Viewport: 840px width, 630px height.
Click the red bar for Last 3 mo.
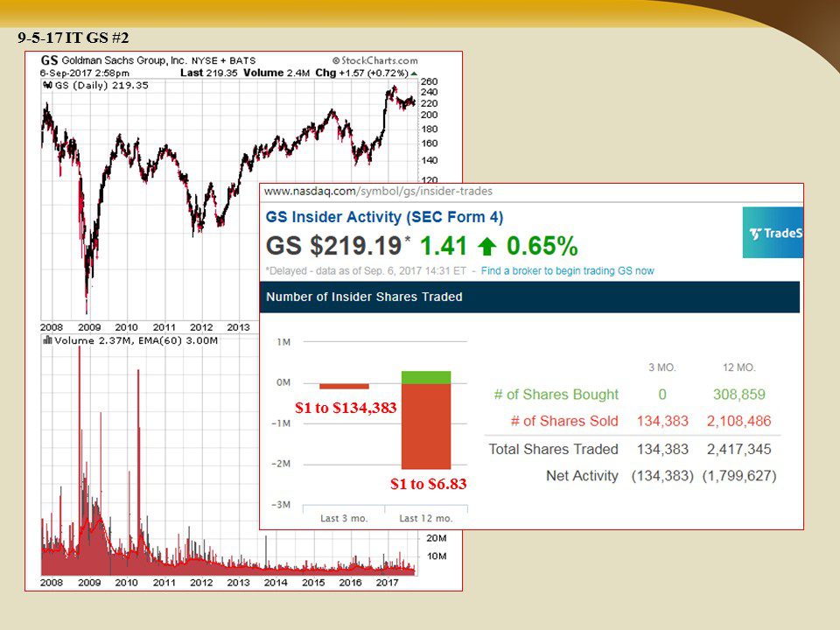(344, 386)
